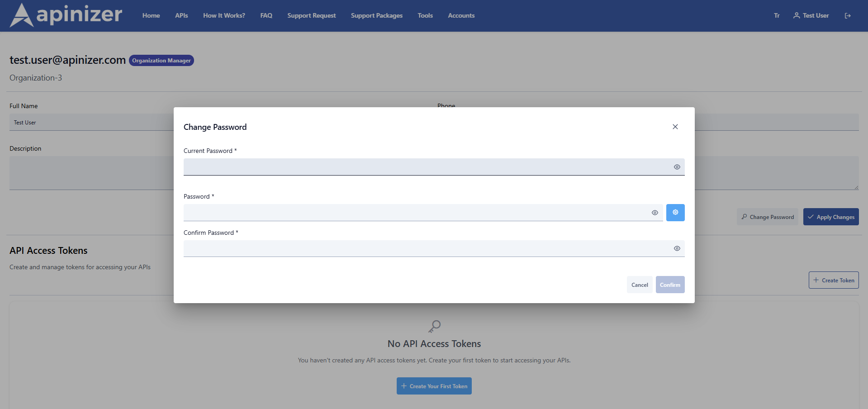Click Create Your First Token button
The width and height of the screenshot is (868, 409).
434,386
